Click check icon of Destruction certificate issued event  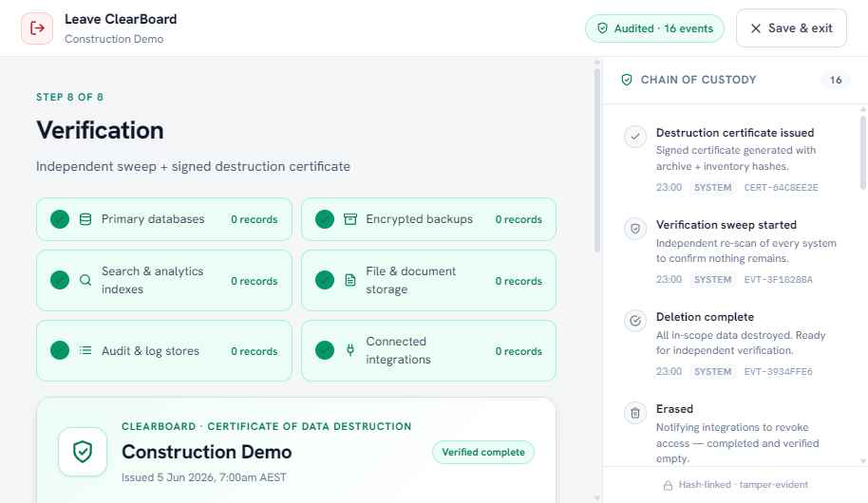click(635, 136)
